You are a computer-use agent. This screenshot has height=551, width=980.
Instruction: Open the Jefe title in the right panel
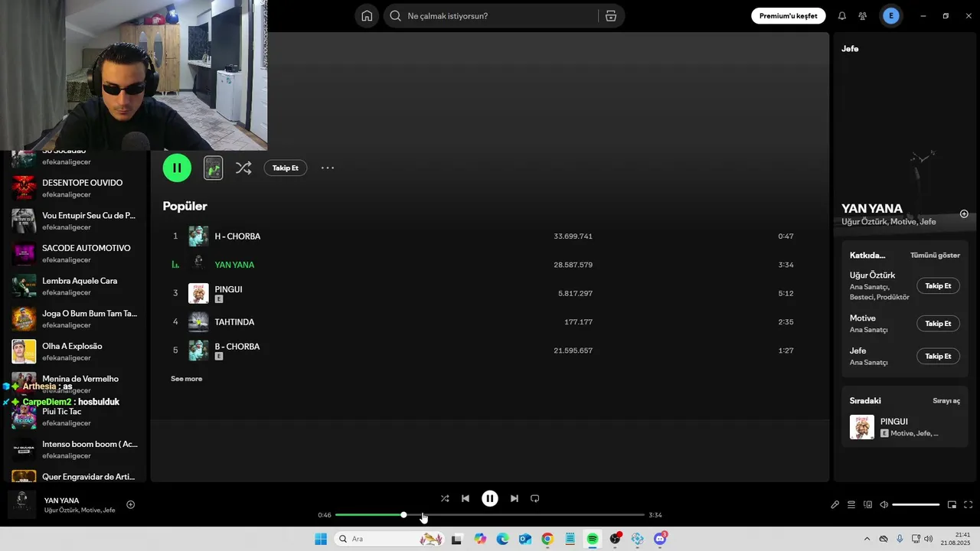(850, 48)
